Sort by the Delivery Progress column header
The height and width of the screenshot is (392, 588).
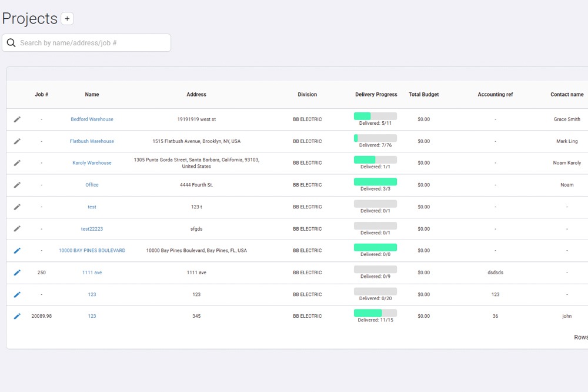376,94
